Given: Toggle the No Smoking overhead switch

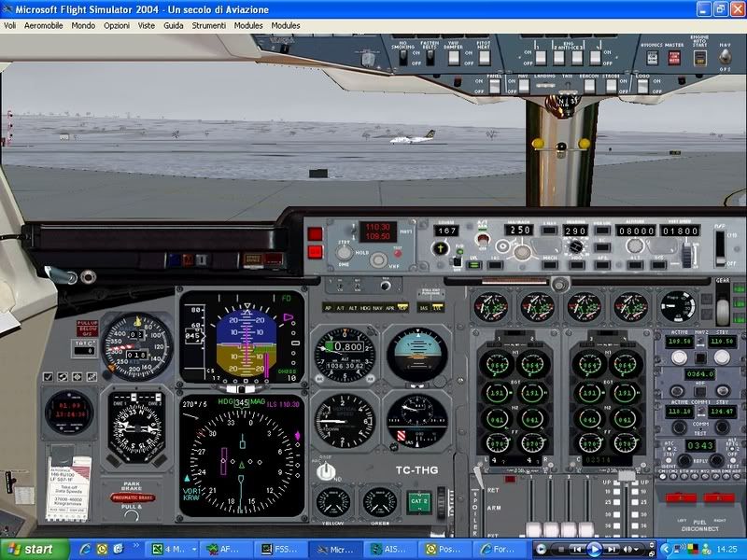Looking at the screenshot, I should [403, 58].
